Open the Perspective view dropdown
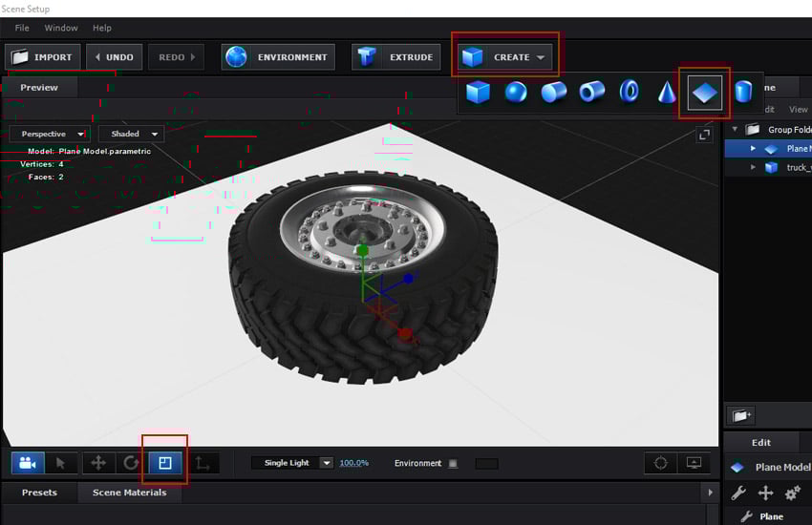812x525 pixels. pos(50,134)
